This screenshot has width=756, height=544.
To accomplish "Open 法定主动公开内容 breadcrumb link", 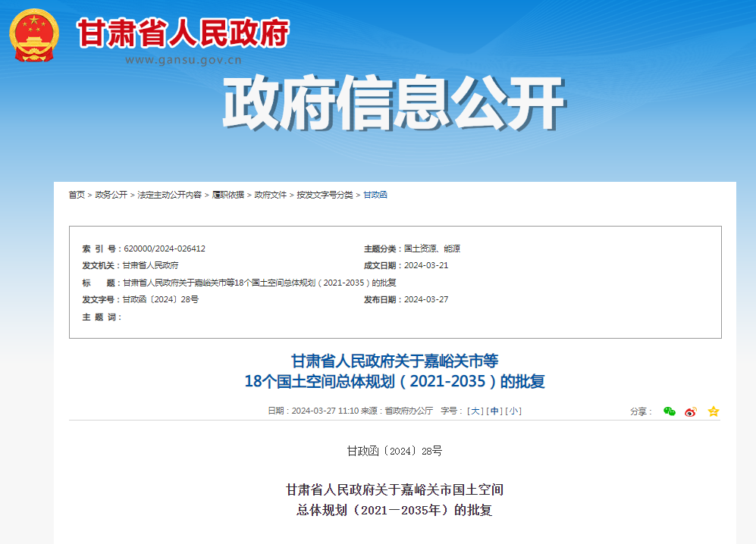I will point(169,195).
